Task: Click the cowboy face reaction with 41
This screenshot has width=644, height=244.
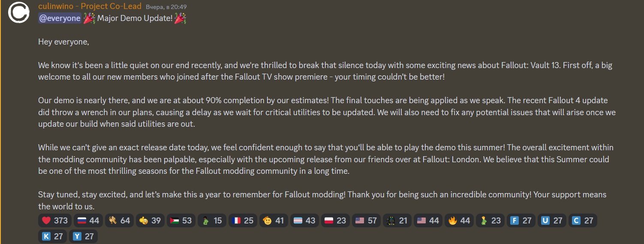Action: (x=274, y=221)
